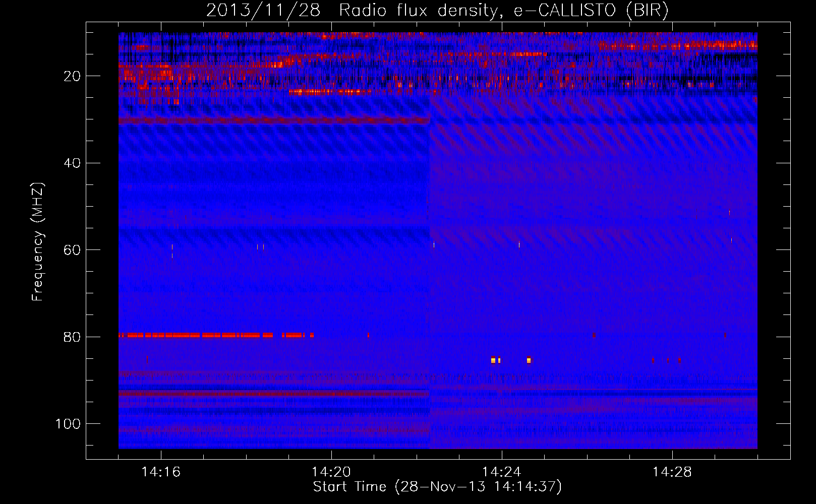Screen dimensions: 816x504
Task: Click the "Frequency (MHZ)" axis label
Action: coord(38,242)
